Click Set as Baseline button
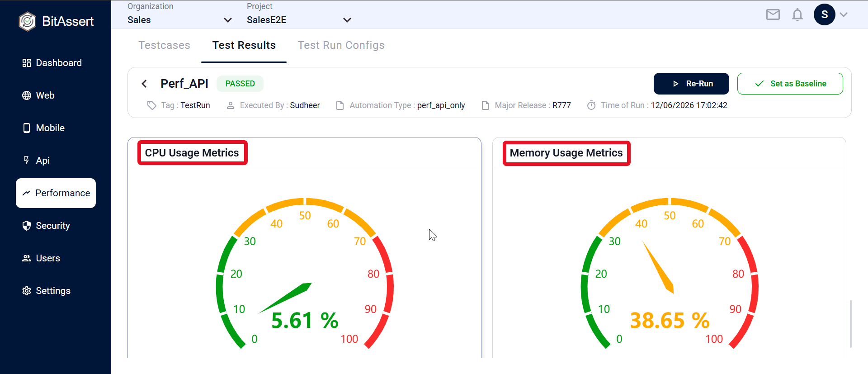This screenshot has height=374, width=868. [790, 84]
